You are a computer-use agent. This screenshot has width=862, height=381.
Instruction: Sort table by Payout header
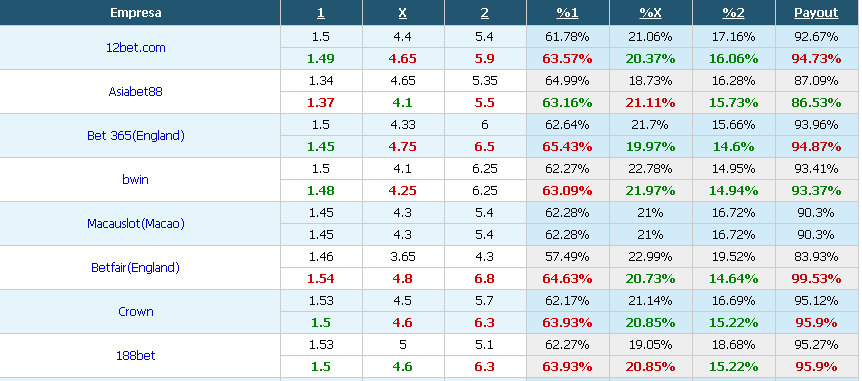tap(816, 13)
